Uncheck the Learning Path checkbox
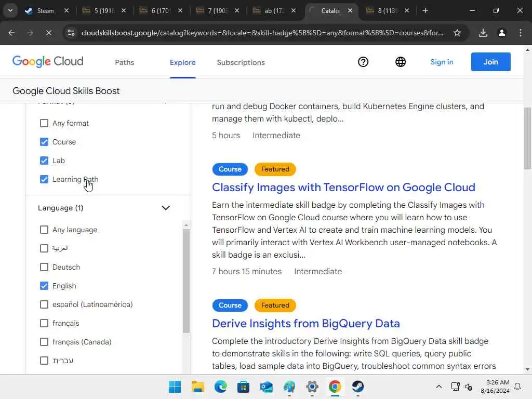Screen dimensions: 532x399 [x=44, y=179]
